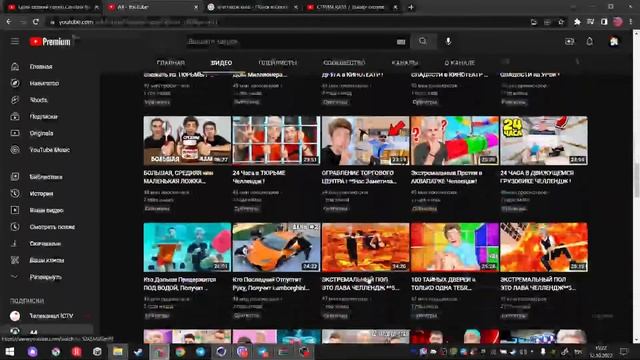Open the on-screen keyboard in the search box
640x360 pixels.
(x=401, y=42)
